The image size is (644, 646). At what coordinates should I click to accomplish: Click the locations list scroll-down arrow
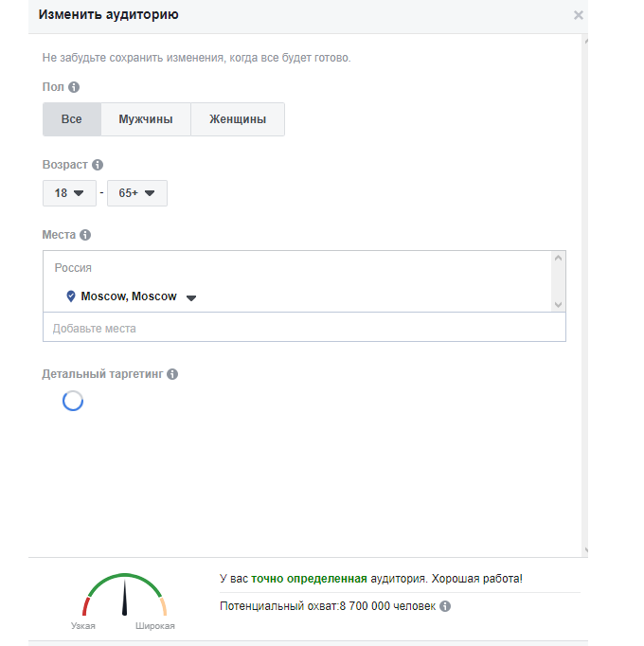(558, 304)
